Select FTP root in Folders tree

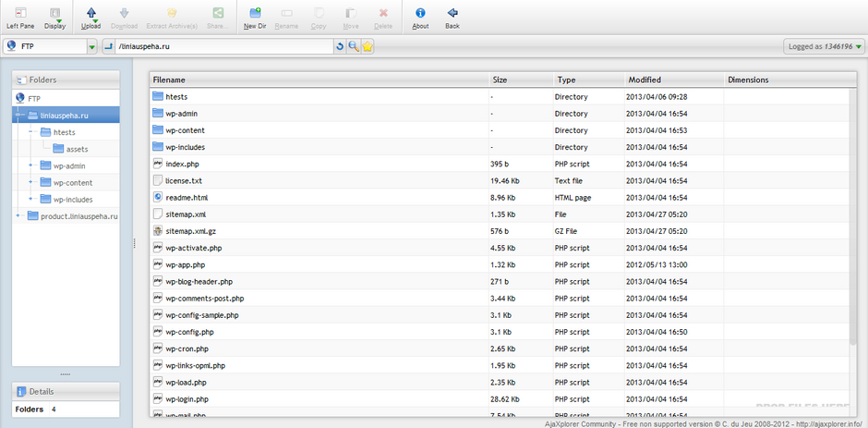point(34,99)
